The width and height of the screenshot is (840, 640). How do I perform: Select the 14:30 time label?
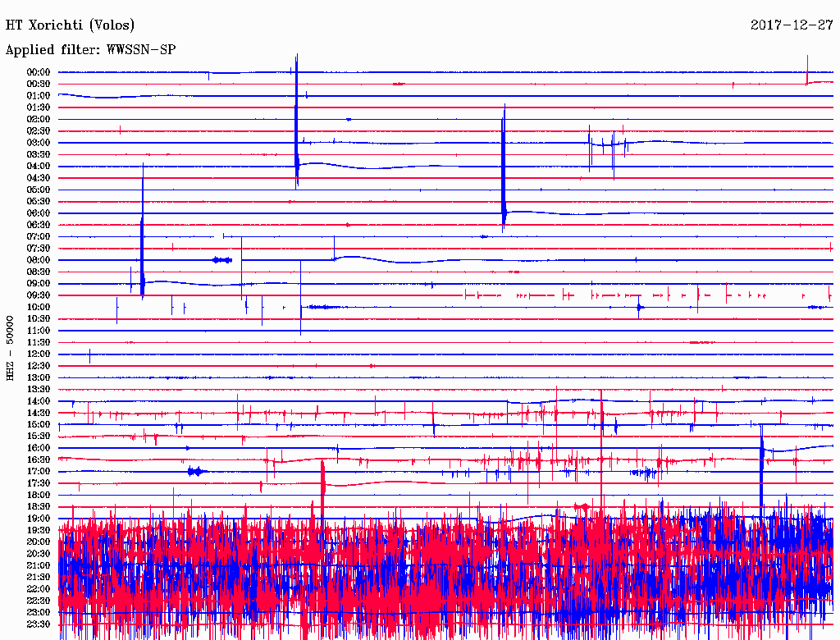(x=39, y=414)
